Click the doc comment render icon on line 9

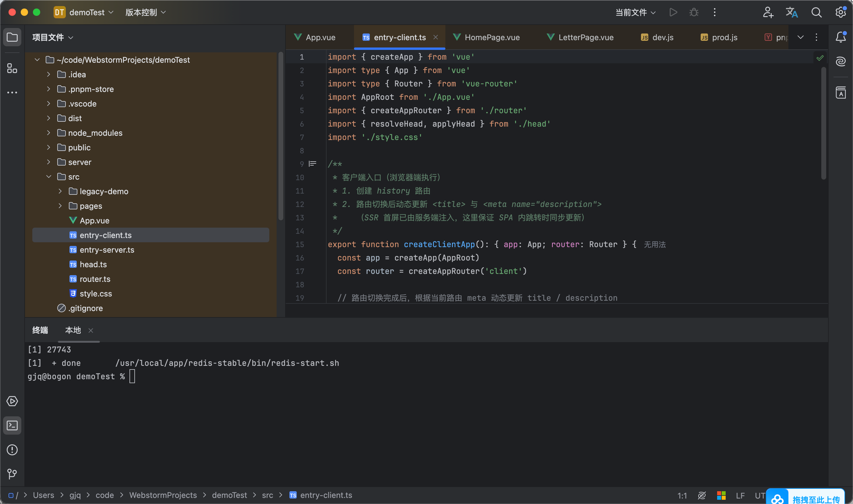312,164
